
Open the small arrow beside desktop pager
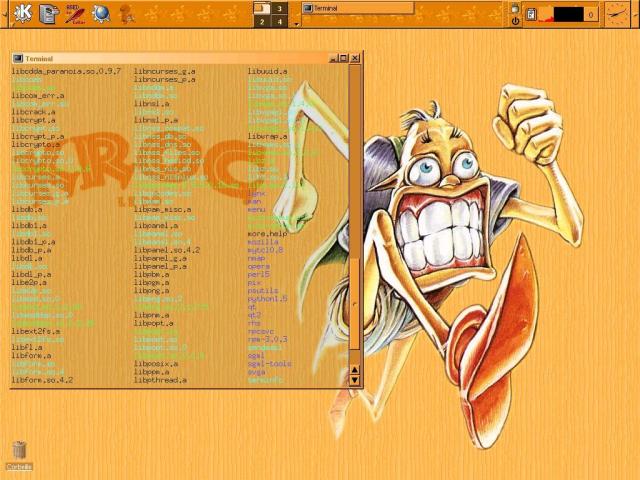tap(297, 24)
